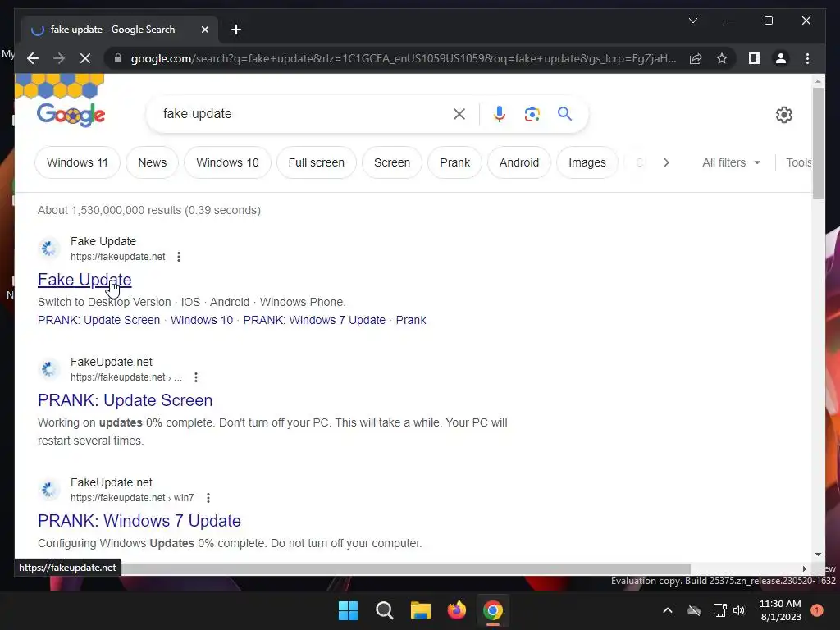Share this page from address bar

(696, 58)
